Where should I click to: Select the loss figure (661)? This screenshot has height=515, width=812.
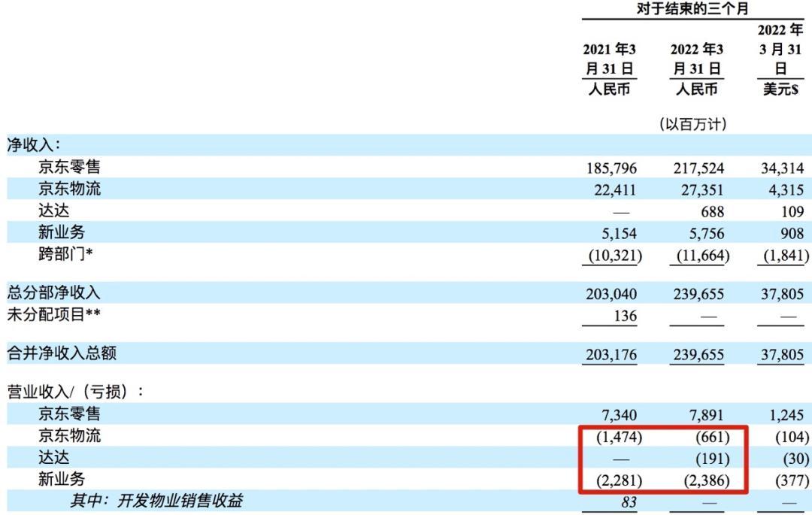[x=713, y=438]
